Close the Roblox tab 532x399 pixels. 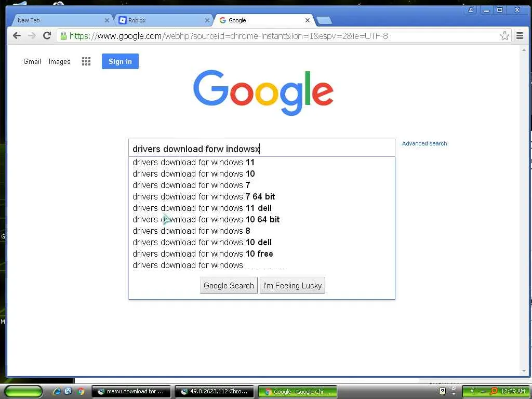point(207,20)
